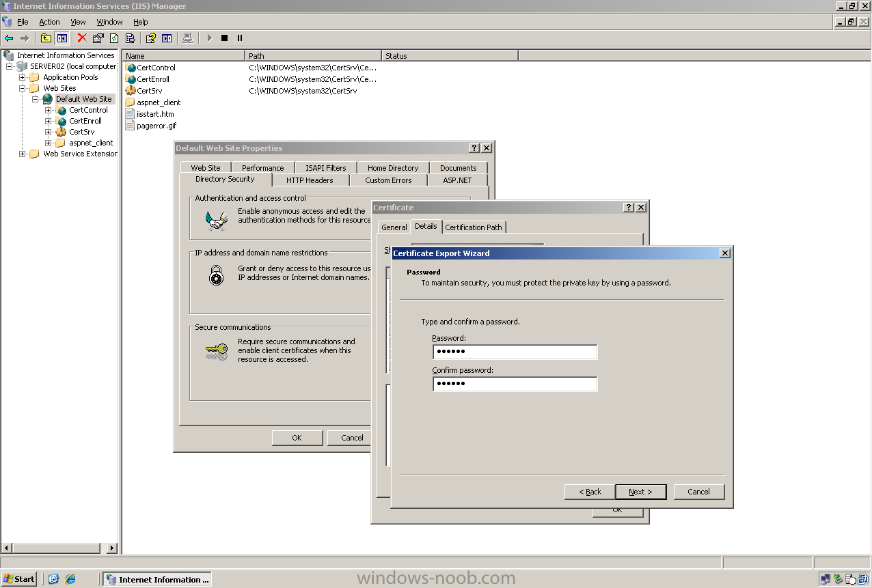The height and width of the screenshot is (588, 872).
Task: Click the pagerror.gif file icon
Action: tap(131, 126)
